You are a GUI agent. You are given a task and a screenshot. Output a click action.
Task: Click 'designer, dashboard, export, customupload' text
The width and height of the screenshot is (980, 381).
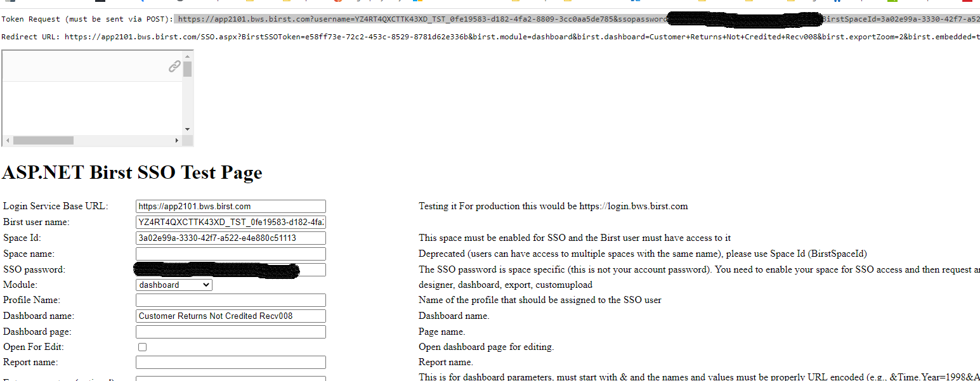506,285
